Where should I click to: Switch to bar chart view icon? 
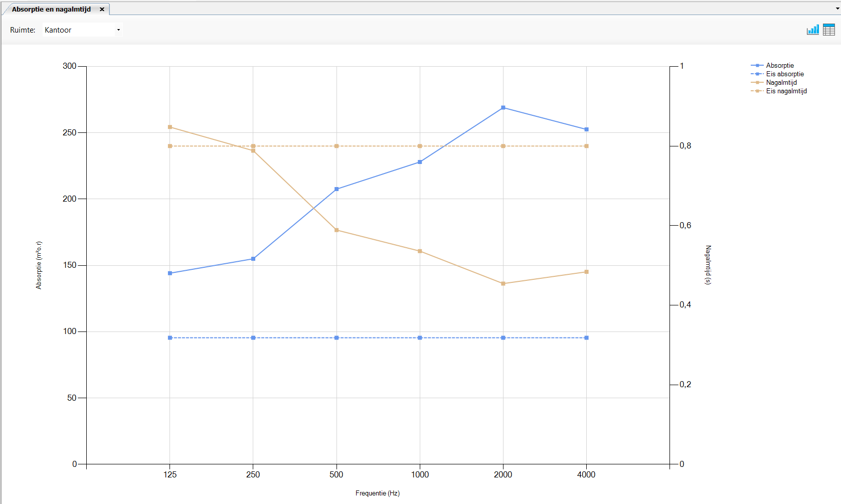pyautogui.click(x=812, y=30)
